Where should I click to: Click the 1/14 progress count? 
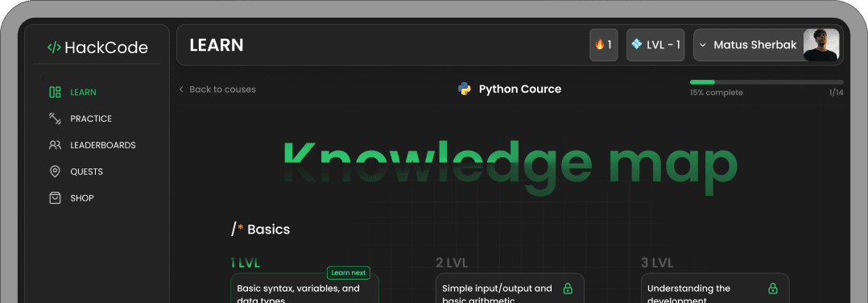click(x=836, y=93)
